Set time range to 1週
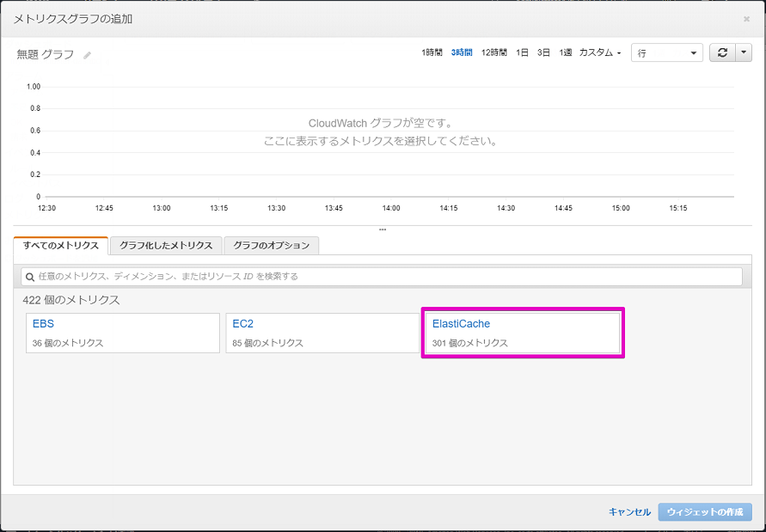This screenshot has height=532, width=766. point(565,52)
